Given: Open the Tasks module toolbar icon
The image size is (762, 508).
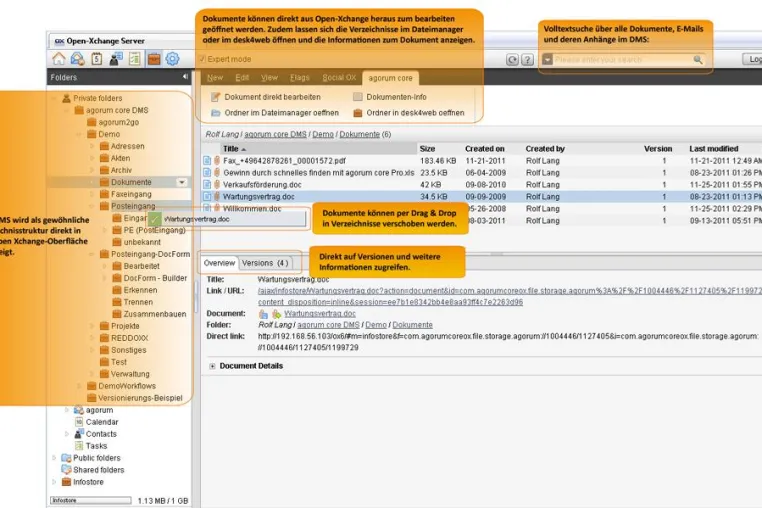Looking at the screenshot, I should (x=135, y=59).
